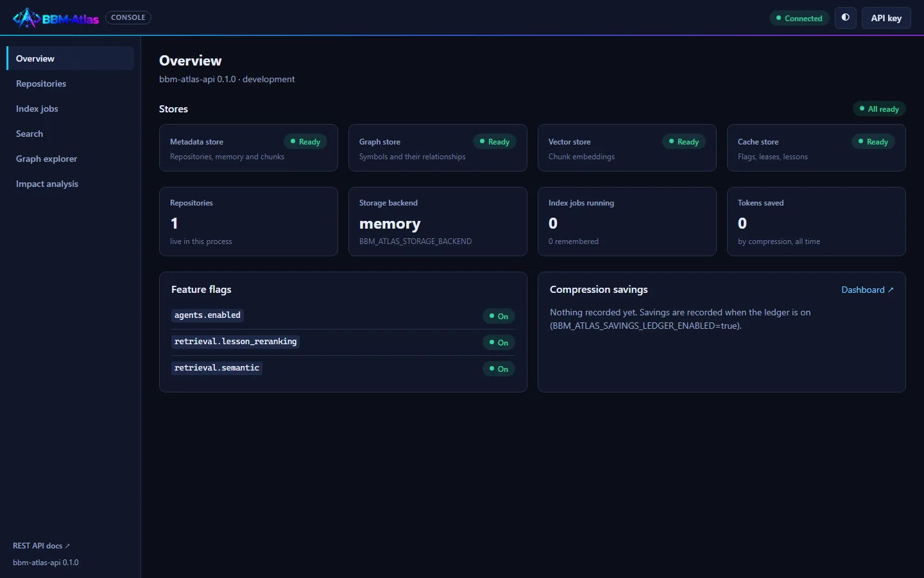Click 'Flags, leases, lessons' description
The height and width of the screenshot is (578, 924).
pos(773,157)
